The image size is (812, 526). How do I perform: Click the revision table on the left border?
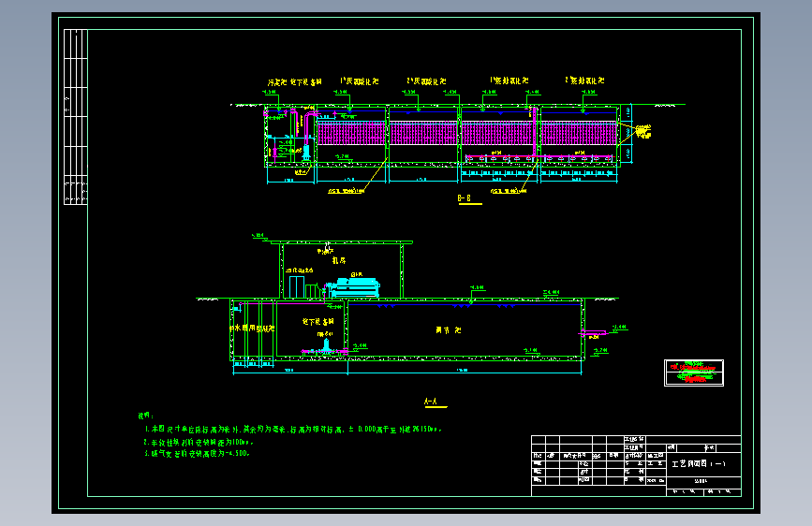pyautogui.click(x=76, y=117)
